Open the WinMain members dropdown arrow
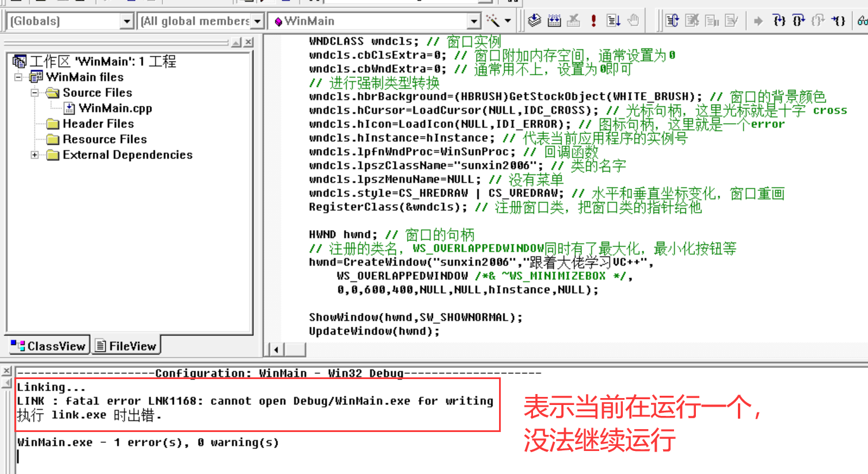The image size is (868, 474). pyautogui.click(x=474, y=21)
